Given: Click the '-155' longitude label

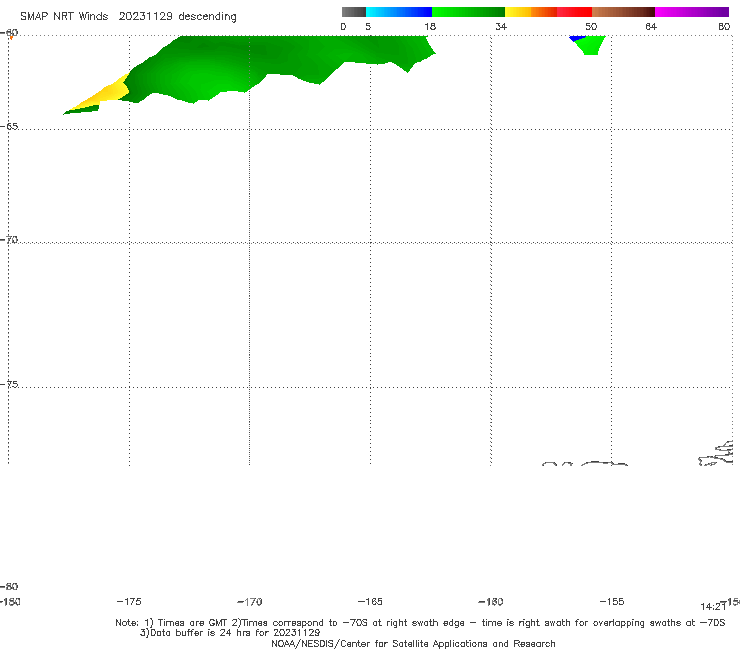Looking at the screenshot, I should click(x=612, y=601).
